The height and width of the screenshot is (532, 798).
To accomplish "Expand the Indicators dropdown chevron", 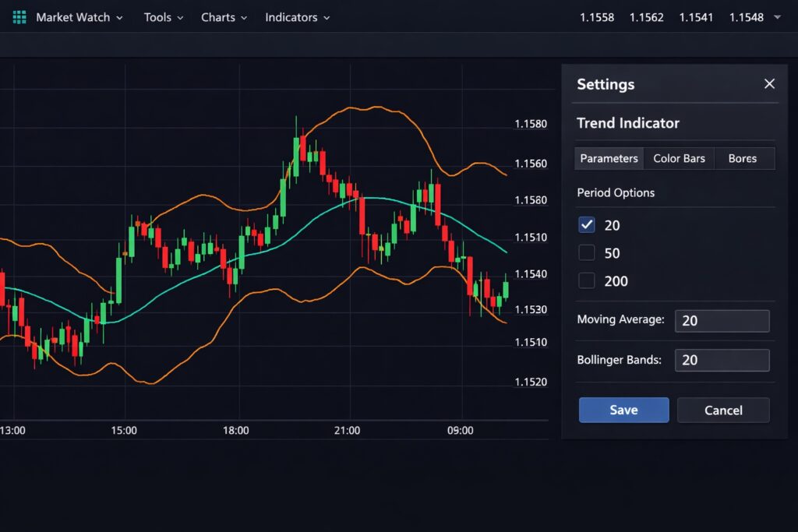I will click(327, 18).
